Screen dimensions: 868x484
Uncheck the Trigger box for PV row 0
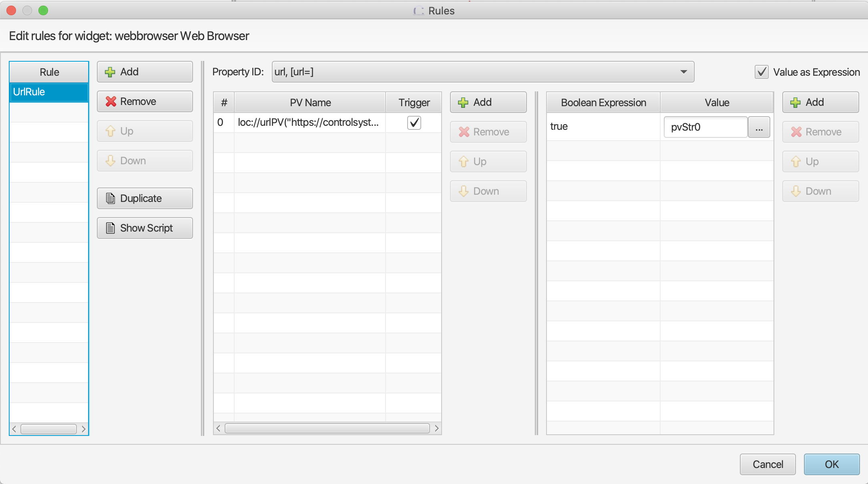[x=414, y=123]
